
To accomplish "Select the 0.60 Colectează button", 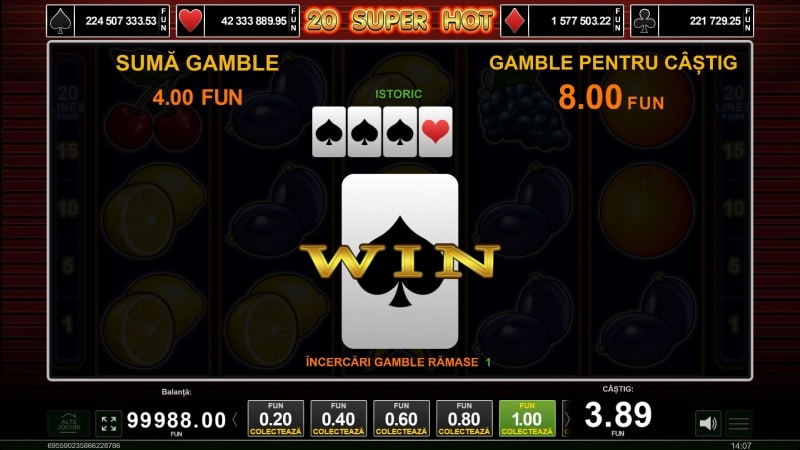I will coord(402,418).
